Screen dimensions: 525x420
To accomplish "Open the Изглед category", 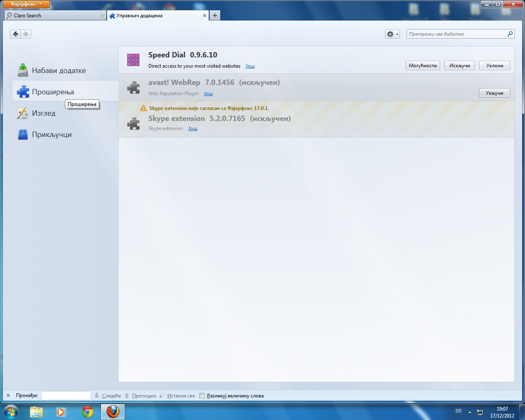I will 65,113.
